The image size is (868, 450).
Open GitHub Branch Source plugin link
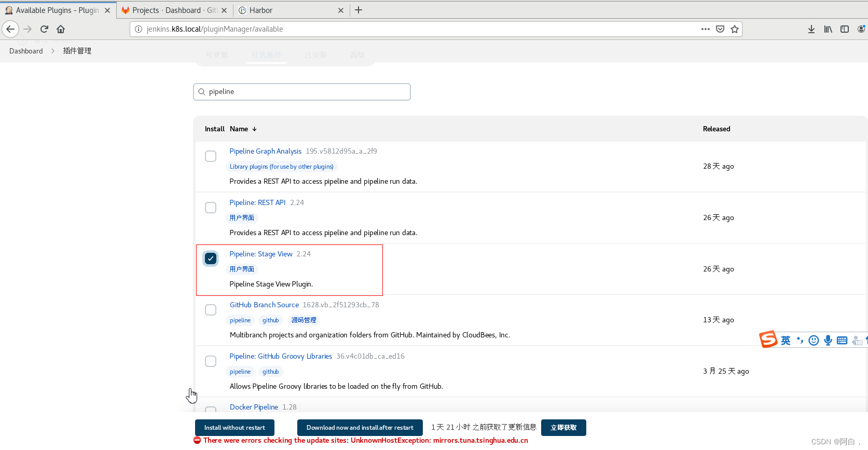tap(264, 305)
